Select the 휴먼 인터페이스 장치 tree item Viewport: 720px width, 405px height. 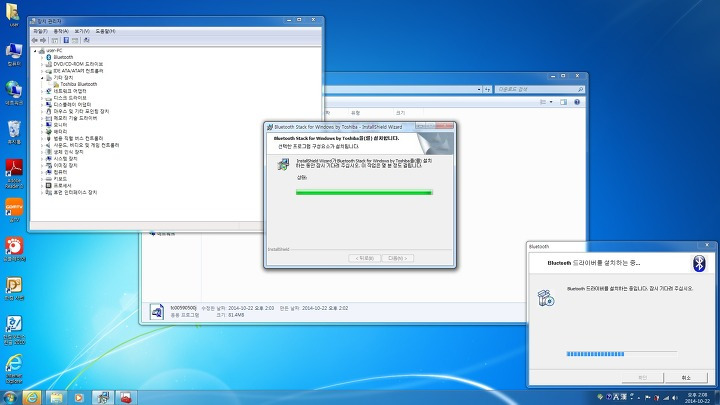[x=75, y=192]
